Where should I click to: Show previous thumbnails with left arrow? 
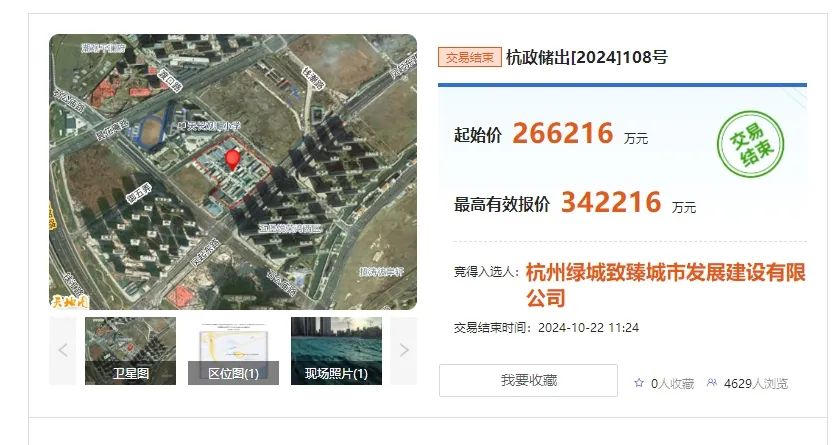click(63, 351)
